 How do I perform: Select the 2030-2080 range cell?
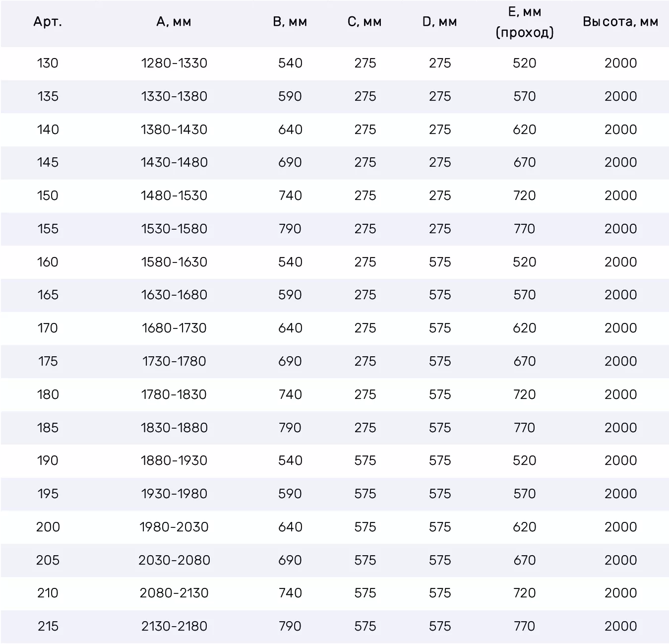click(x=174, y=560)
